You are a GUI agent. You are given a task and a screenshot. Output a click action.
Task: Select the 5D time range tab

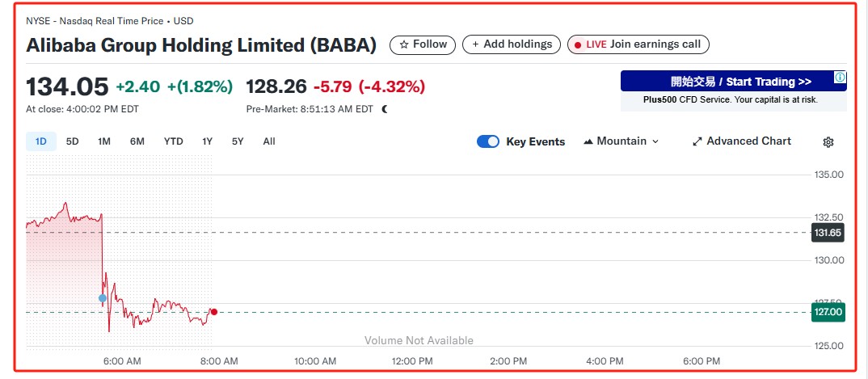click(x=72, y=141)
